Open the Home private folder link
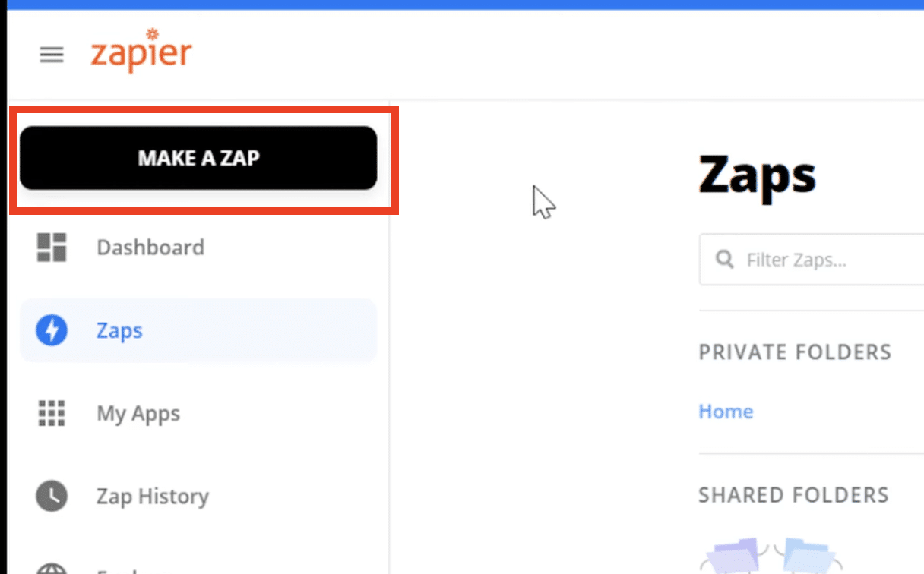924x574 pixels. click(726, 412)
